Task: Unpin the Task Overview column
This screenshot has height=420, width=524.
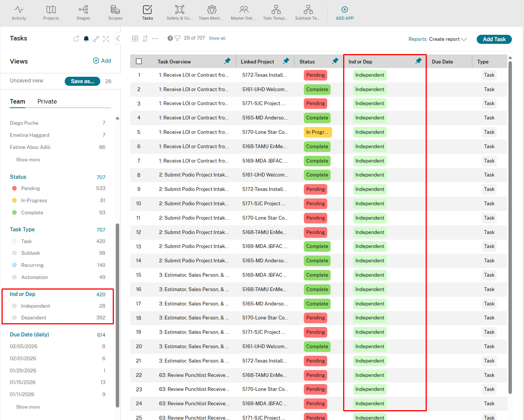Action: pos(227,61)
